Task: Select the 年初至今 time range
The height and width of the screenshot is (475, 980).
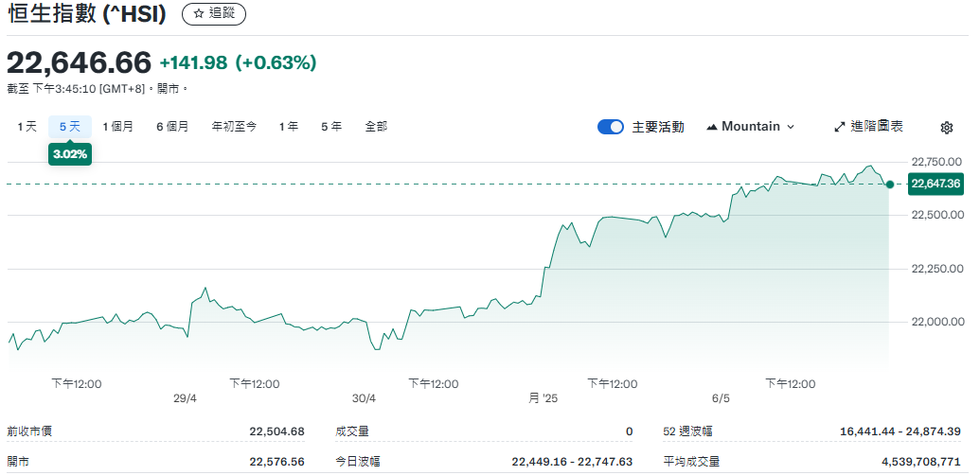Action: click(x=235, y=127)
